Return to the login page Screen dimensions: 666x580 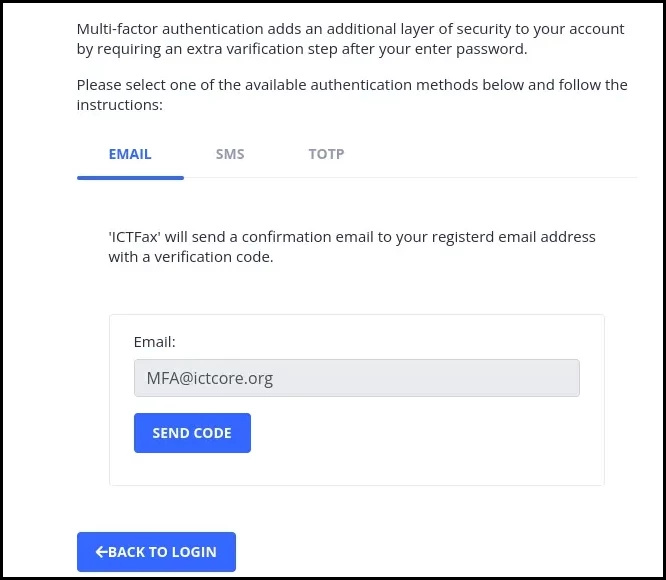pos(156,552)
